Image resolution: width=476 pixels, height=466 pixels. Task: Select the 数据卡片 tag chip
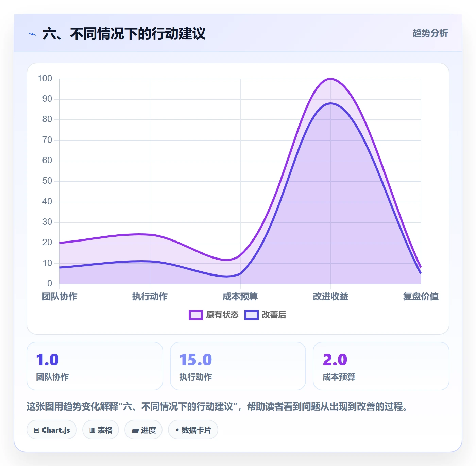193,430
